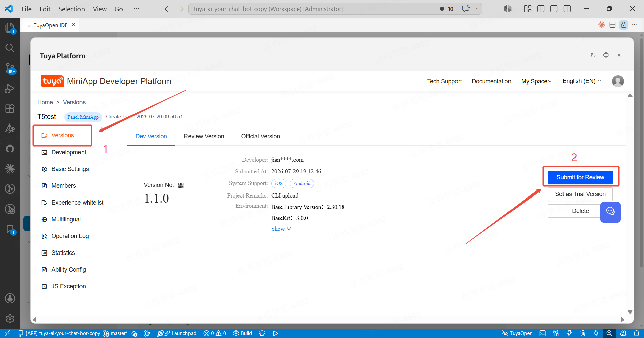
Task: Open the chat support floating button
Action: (610, 212)
